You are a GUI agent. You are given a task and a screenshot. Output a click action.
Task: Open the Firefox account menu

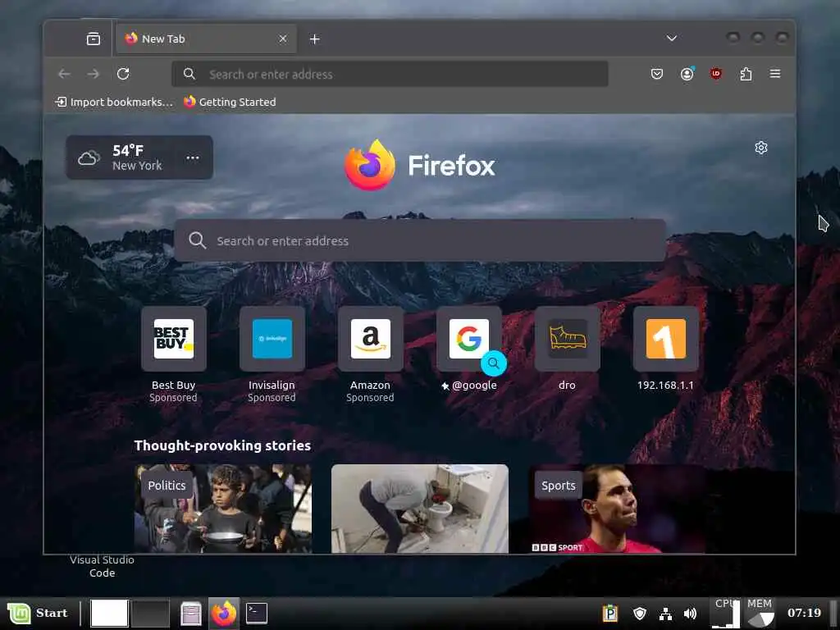[687, 74]
